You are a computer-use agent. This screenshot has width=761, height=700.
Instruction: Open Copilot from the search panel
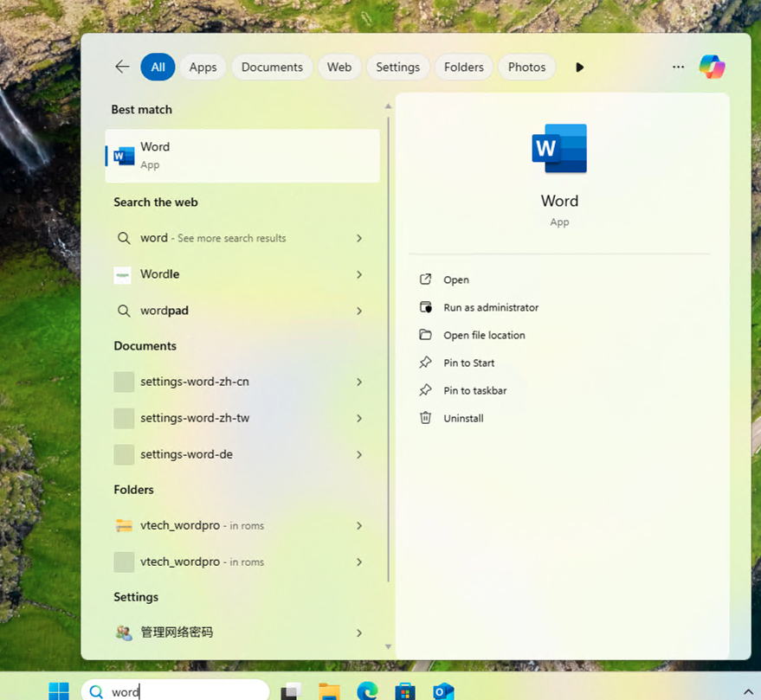click(712, 67)
